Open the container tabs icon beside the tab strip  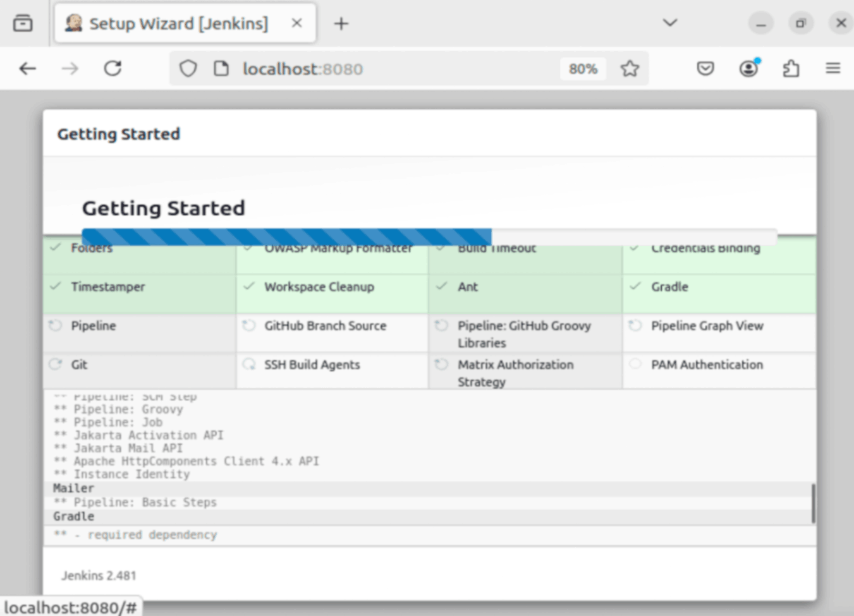23,23
